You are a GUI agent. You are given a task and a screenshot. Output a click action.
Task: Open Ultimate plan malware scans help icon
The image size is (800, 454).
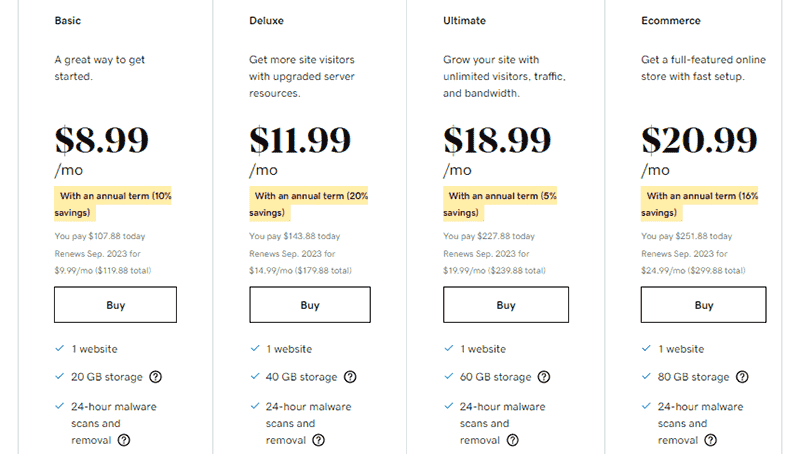click(x=513, y=440)
